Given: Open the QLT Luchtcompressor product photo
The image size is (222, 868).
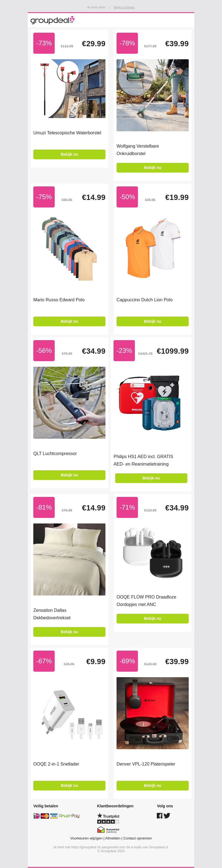Looking at the screenshot, I should 69,402.
